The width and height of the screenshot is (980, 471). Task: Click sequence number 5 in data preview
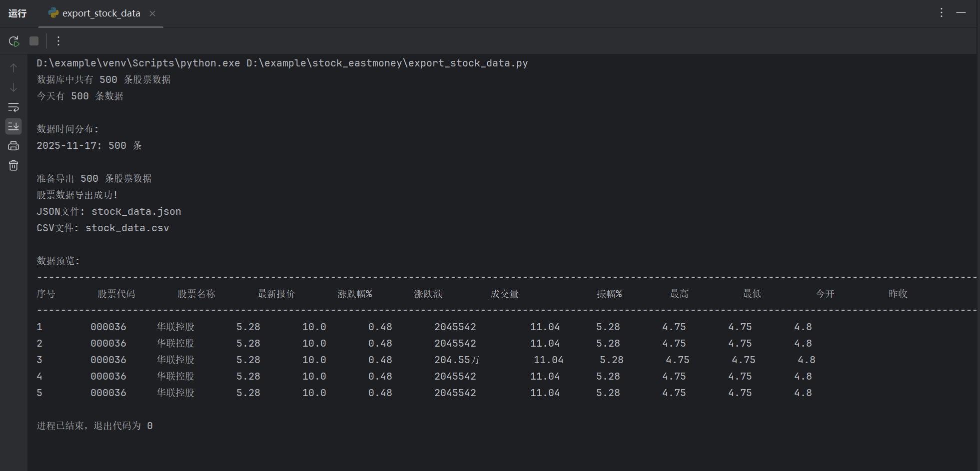(x=39, y=393)
